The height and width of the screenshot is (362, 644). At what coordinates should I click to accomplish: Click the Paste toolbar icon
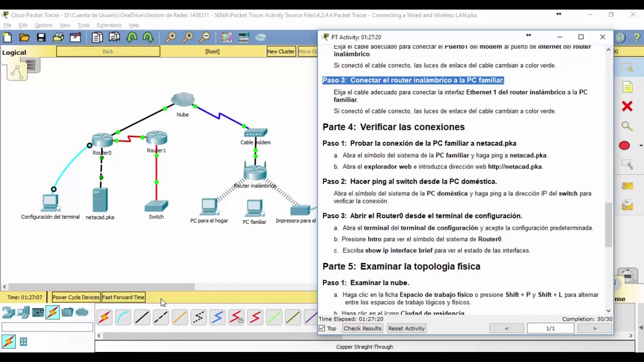tap(114, 37)
